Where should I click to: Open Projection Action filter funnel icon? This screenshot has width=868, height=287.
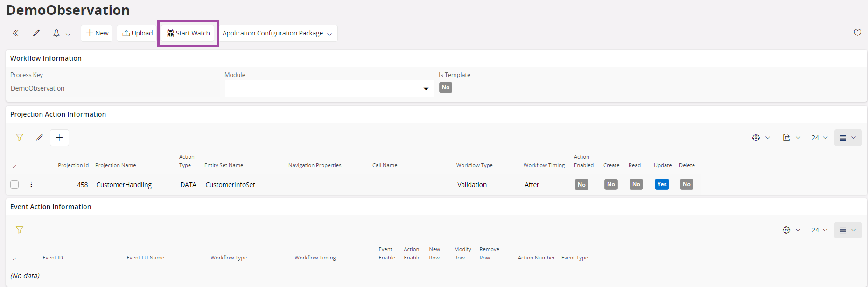(x=20, y=138)
